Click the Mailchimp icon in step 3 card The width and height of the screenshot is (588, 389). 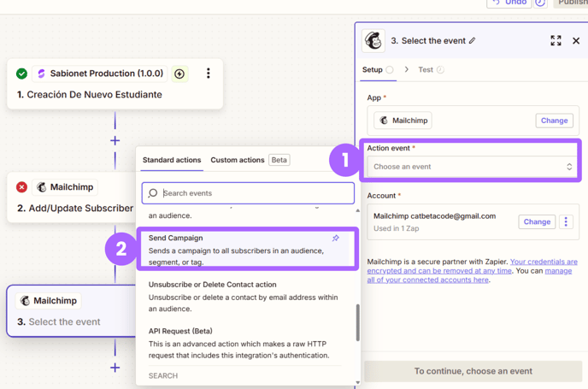click(x=25, y=300)
